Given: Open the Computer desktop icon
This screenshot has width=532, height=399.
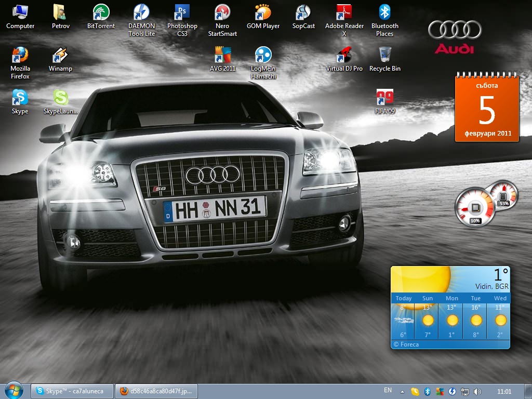Looking at the screenshot, I should [x=20, y=17].
